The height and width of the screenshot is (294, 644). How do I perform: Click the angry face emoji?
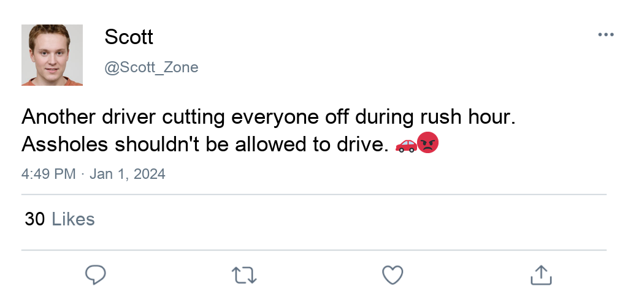427,143
